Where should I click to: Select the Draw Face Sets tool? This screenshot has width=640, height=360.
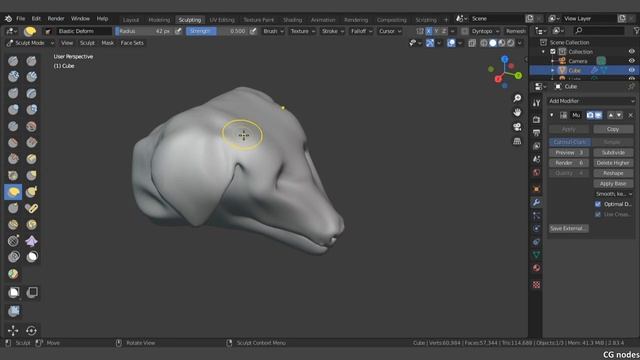coord(13,274)
